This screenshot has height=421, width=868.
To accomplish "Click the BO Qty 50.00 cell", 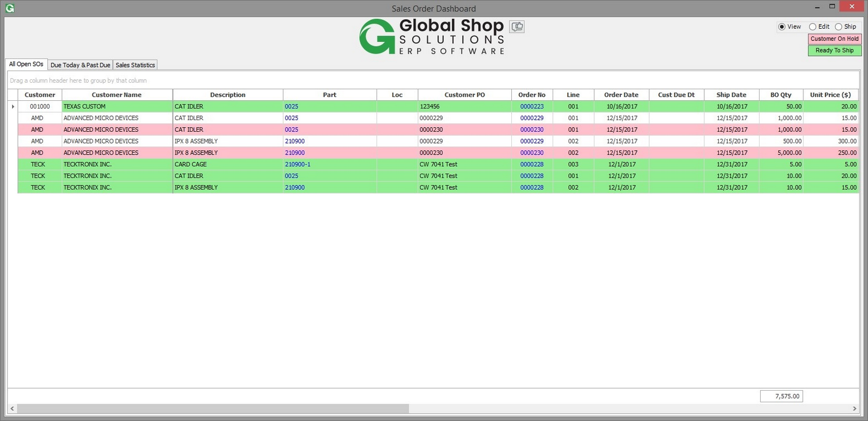I will [781, 107].
